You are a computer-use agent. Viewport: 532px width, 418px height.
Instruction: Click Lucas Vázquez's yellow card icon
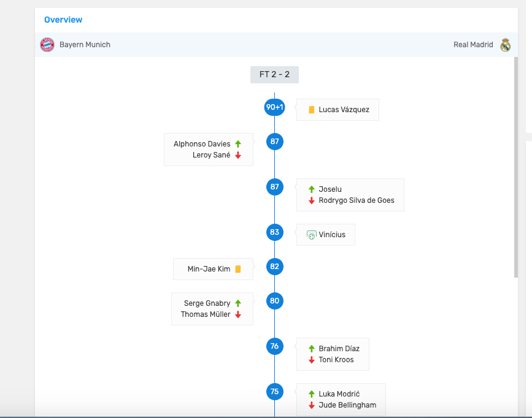point(312,110)
